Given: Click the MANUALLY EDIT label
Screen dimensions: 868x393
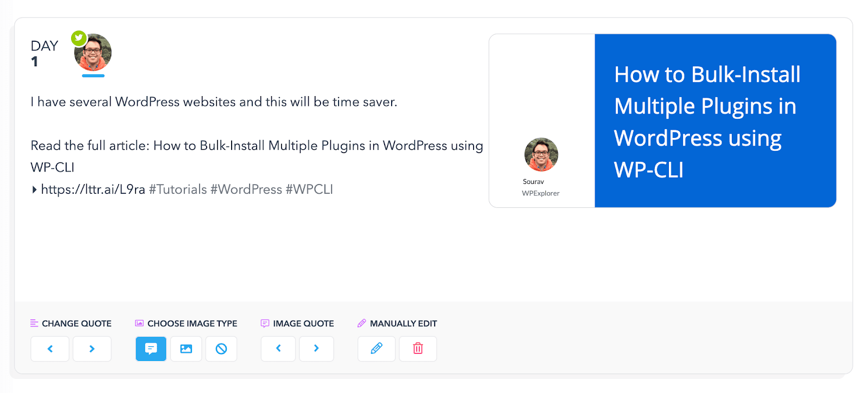Looking at the screenshot, I should pyautogui.click(x=404, y=324).
